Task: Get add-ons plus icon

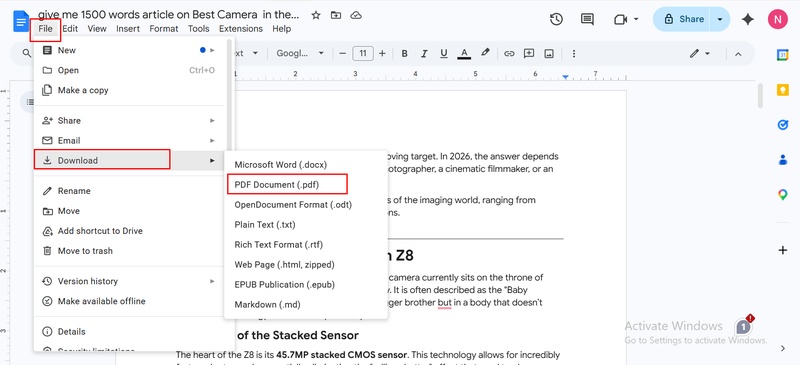Action: [x=783, y=250]
